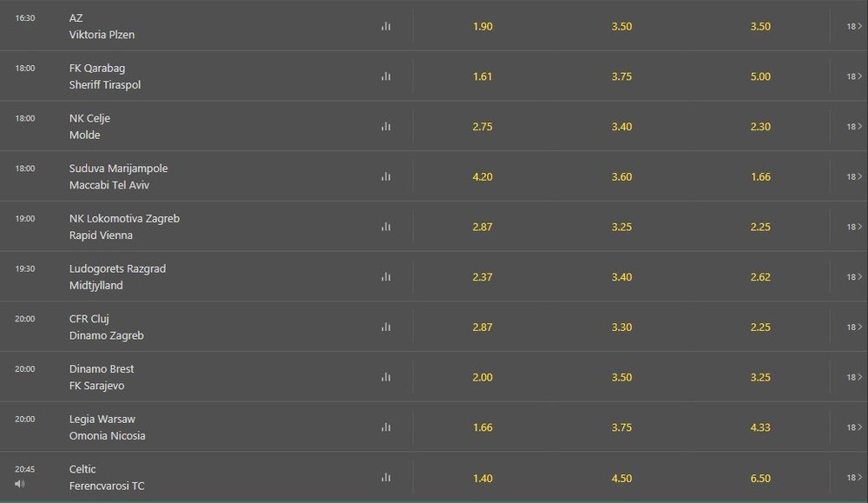Expand 18 more markets for NK Lokomotiva Zagreb
The height and width of the screenshot is (503, 868).
click(854, 227)
